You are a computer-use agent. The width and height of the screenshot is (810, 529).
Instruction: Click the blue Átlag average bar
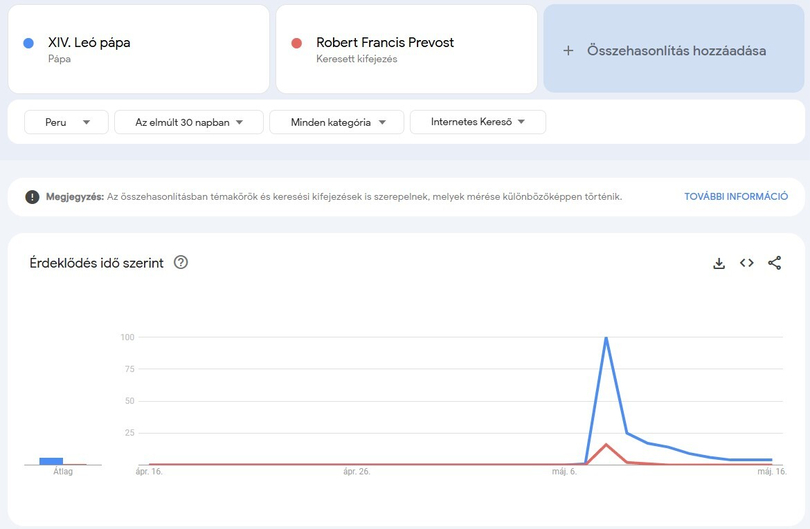pyautogui.click(x=51, y=461)
